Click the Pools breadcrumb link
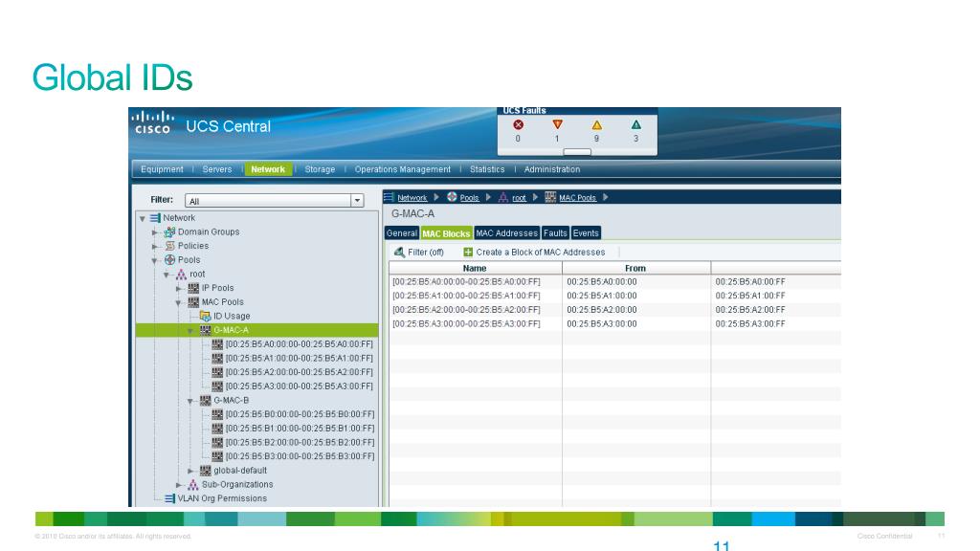Viewport: 980px width, 551px height. 469,198
